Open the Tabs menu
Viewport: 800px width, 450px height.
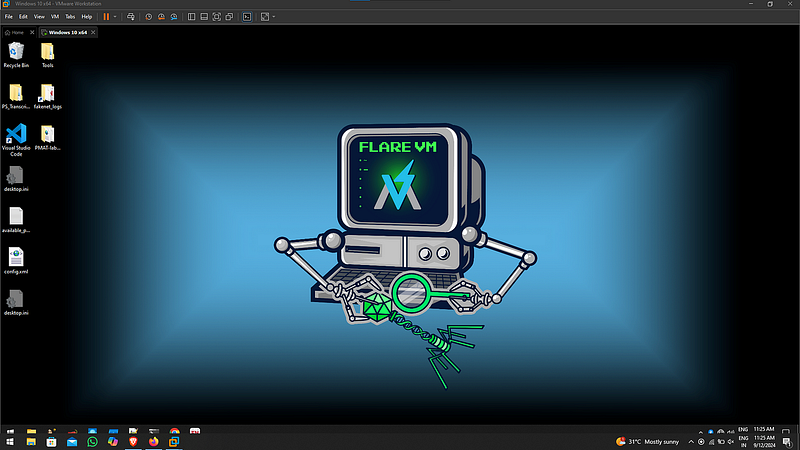pyautogui.click(x=70, y=17)
